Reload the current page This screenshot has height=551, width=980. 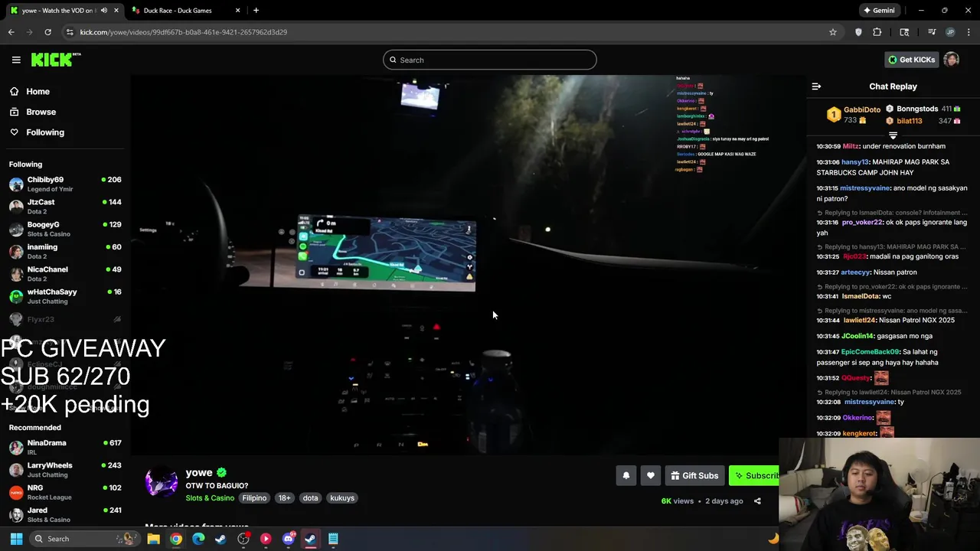pyautogui.click(x=47, y=32)
